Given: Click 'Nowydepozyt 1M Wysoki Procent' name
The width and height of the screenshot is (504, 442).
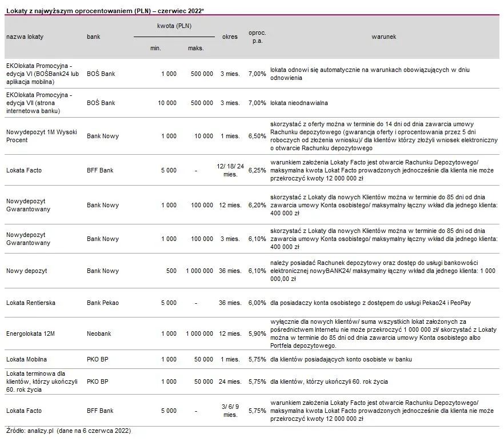Looking at the screenshot, I should click(42, 136).
